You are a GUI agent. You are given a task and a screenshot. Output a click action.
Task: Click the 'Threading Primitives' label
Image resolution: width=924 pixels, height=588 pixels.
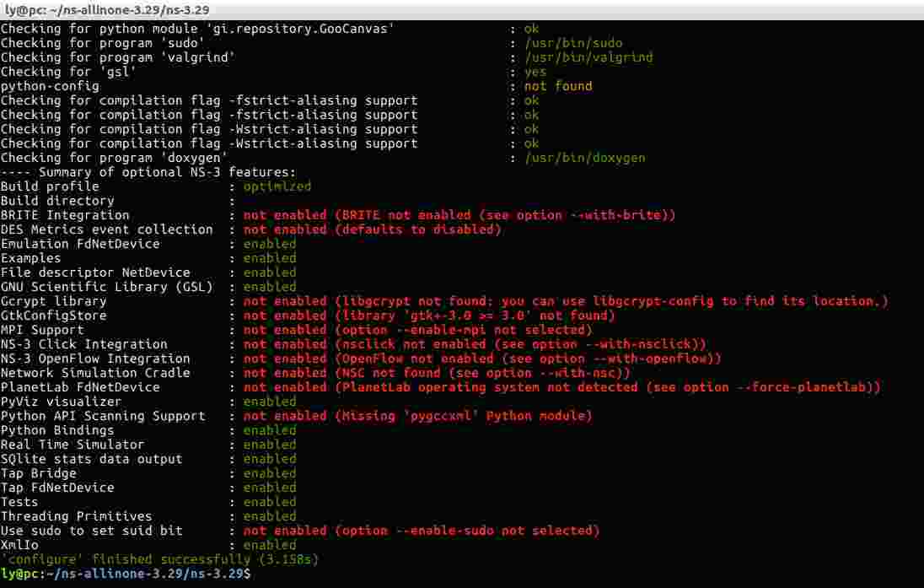click(76, 516)
